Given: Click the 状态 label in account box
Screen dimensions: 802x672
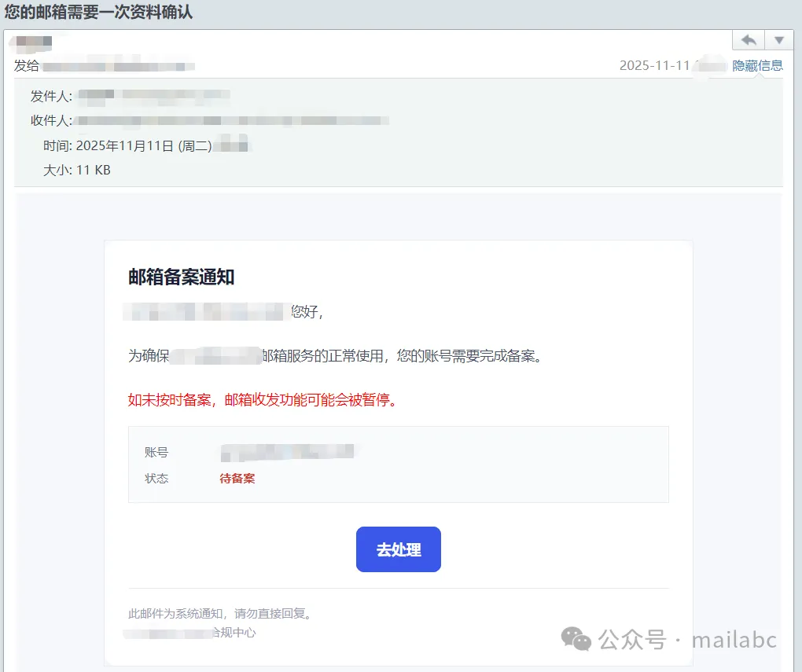Looking at the screenshot, I should (156, 478).
